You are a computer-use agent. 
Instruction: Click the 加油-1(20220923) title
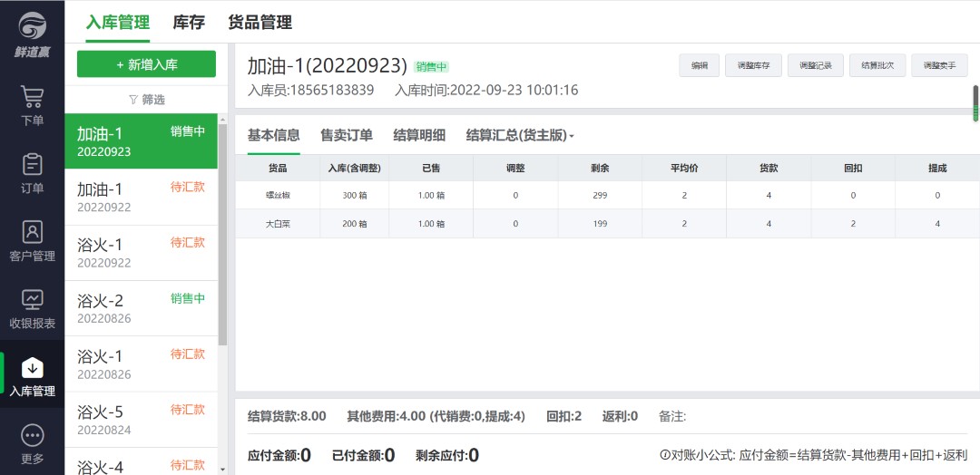(x=327, y=65)
